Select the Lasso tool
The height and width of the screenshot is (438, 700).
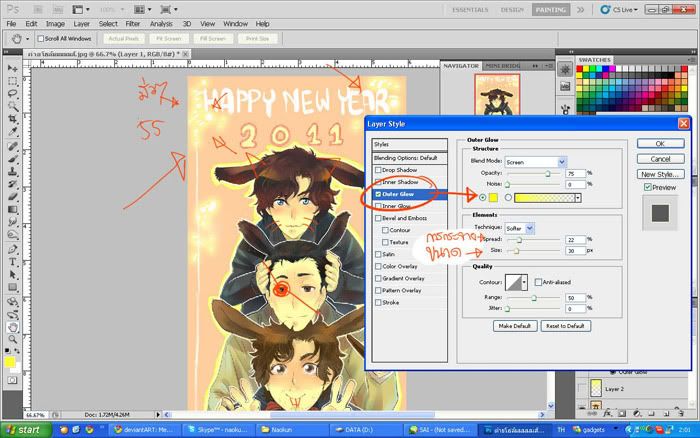[x=11, y=92]
